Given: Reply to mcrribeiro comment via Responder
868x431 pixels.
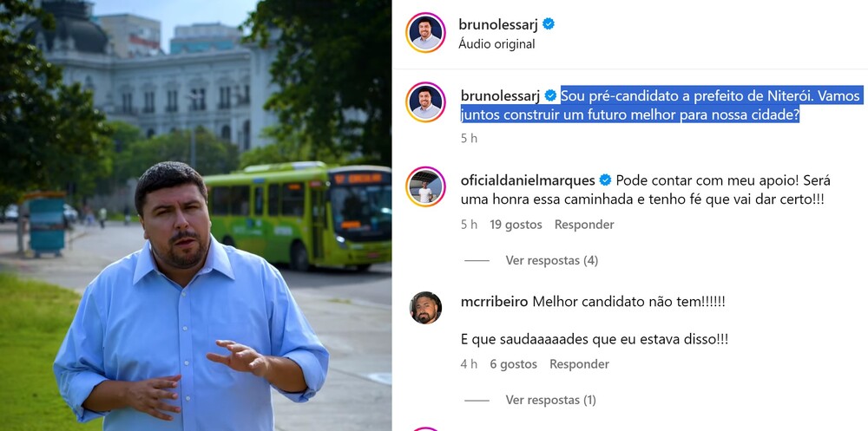Looking at the screenshot, I should pyautogui.click(x=579, y=364).
